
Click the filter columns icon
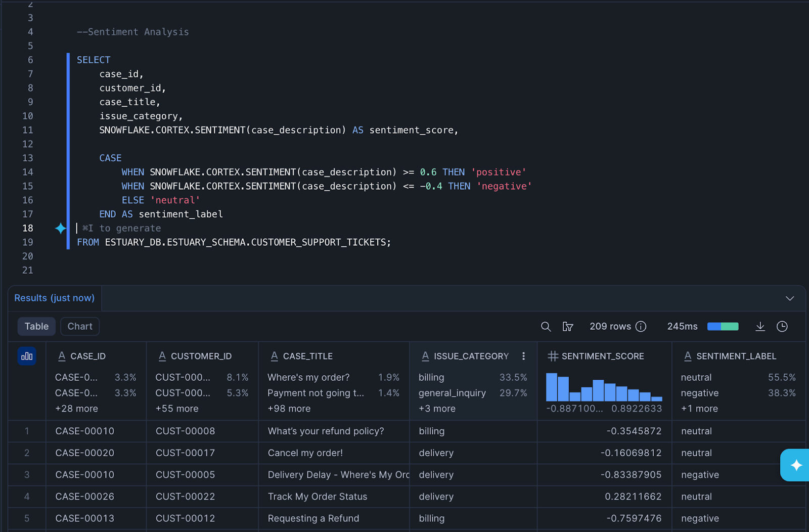tap(568, 327)
